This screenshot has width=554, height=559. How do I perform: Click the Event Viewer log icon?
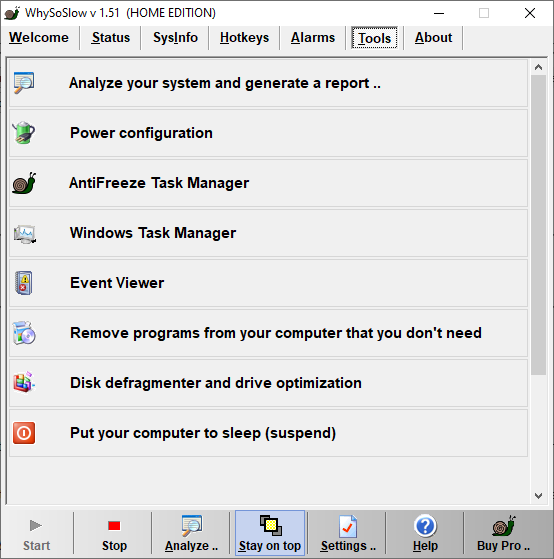(x=24, y=283)
